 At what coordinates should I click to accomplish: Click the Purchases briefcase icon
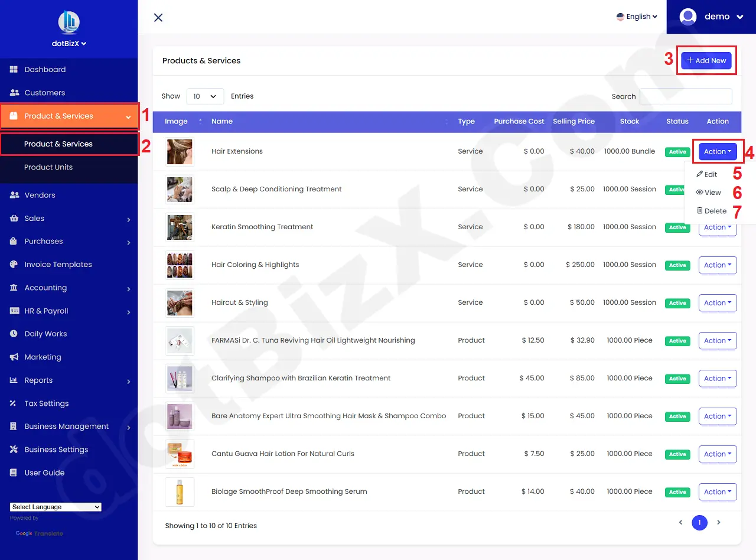(13, 241)
